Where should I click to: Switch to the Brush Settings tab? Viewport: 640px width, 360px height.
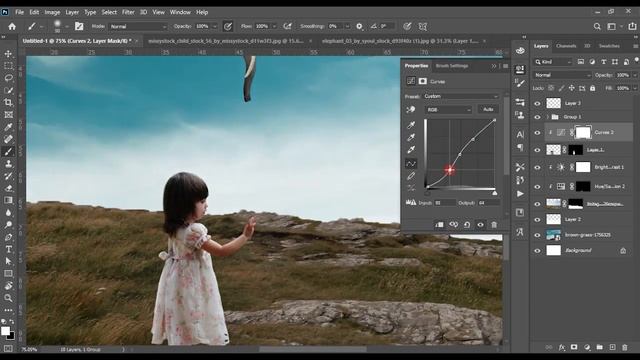point(452,66)
